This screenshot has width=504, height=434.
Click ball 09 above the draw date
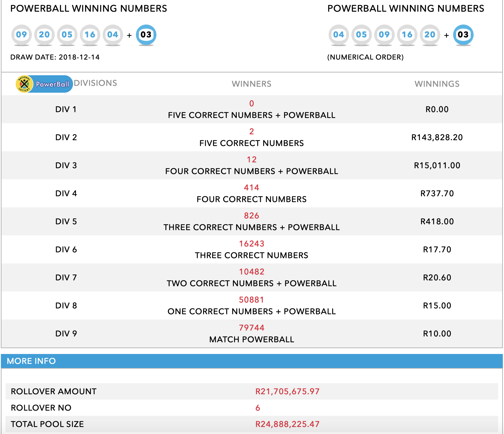(x=21, y=35)
